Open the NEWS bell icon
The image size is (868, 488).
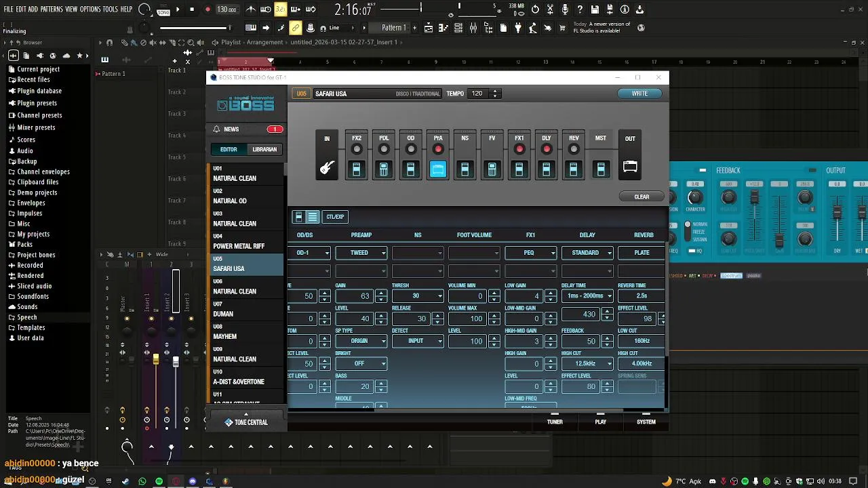pos(216,129)
